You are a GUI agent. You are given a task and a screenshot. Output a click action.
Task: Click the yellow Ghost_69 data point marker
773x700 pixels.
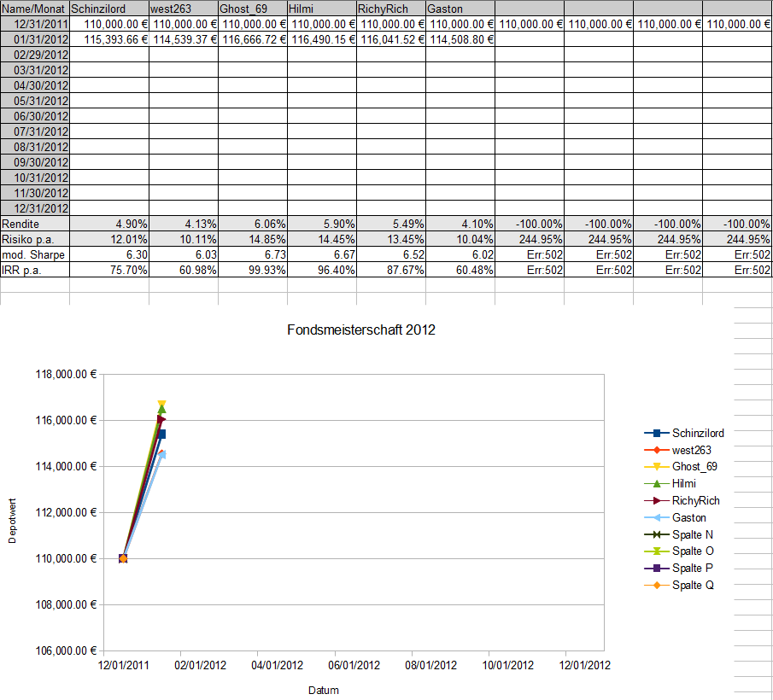[x=161, y=404]
